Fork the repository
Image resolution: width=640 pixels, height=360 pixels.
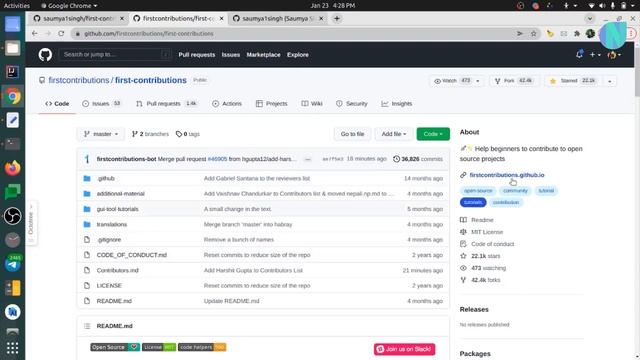click(513, 81)
